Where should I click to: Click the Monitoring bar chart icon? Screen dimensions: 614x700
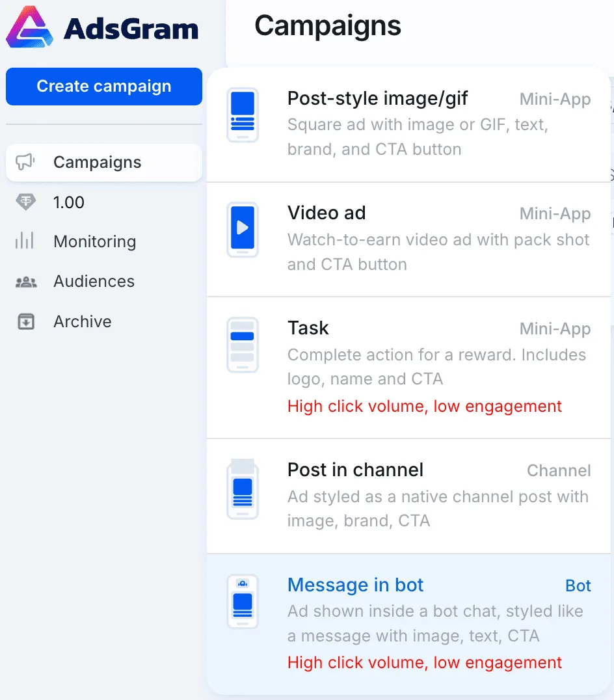coord(25,241)
